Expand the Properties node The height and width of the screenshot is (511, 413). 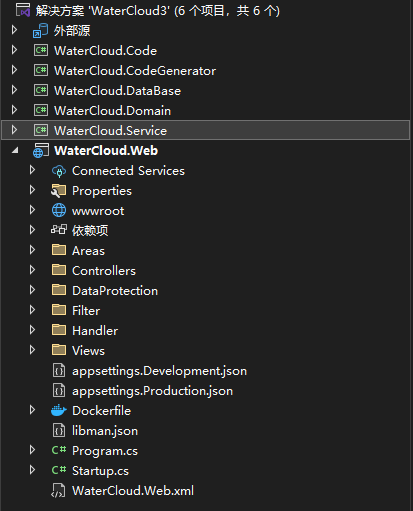(32, 190)
